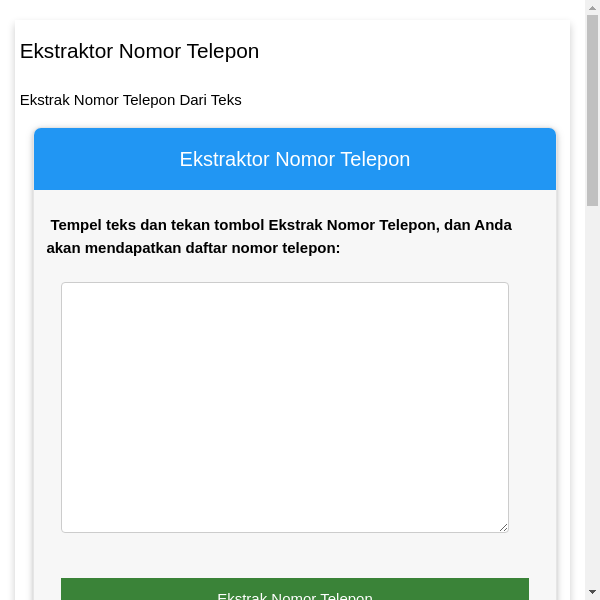Click the bold instruction paragraph starting with Tempel

tap(280, 236)
